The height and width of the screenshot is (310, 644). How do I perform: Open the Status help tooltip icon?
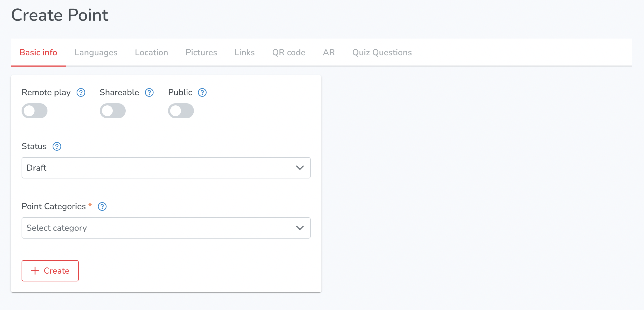pos(57,146)
